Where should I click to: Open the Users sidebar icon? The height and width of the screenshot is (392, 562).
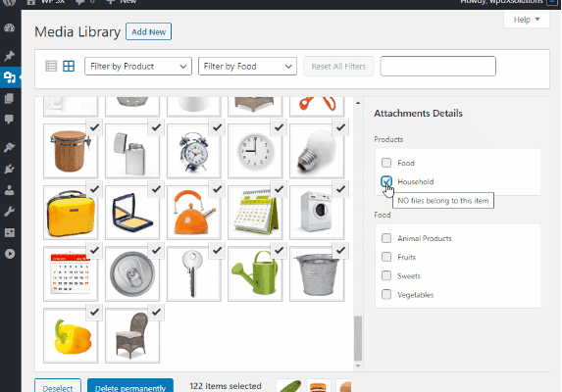tap(10, 190)
